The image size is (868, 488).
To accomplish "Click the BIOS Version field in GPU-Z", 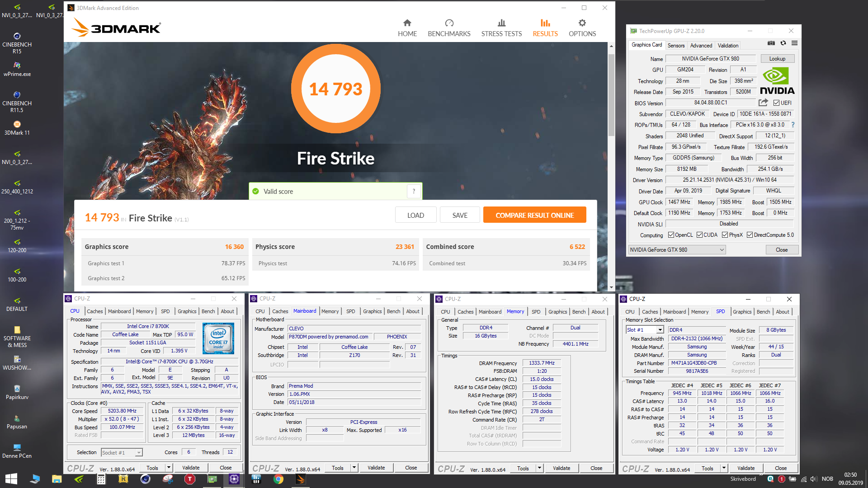I will point(711,103).
